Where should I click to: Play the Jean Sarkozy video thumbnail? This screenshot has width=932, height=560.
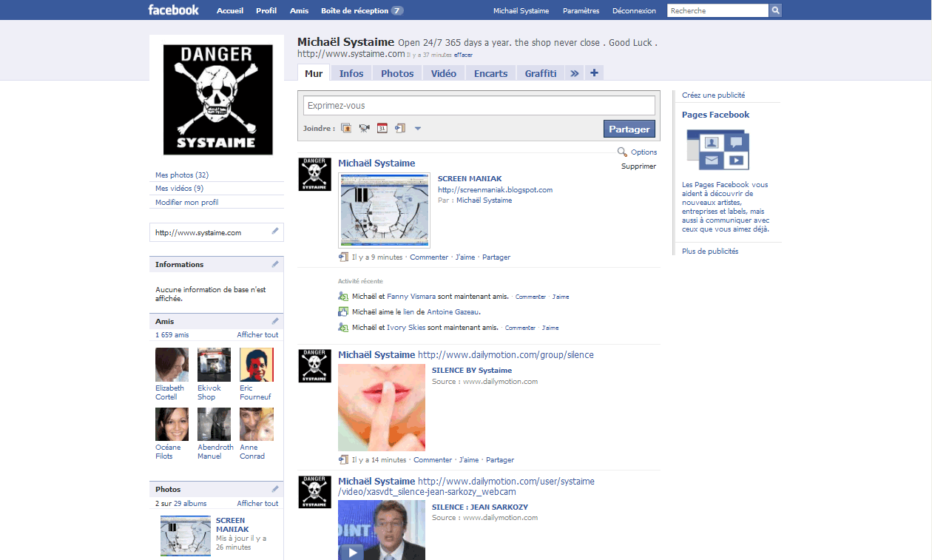click(382, 530)
